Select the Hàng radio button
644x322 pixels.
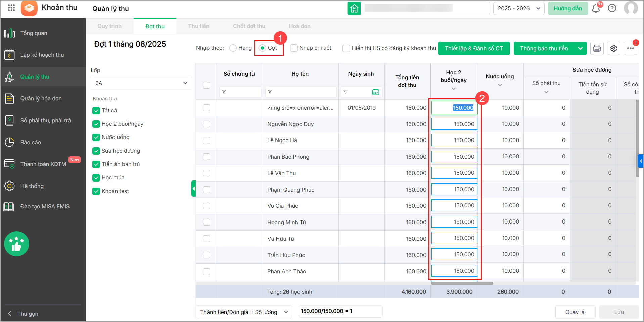click(233, 48)
